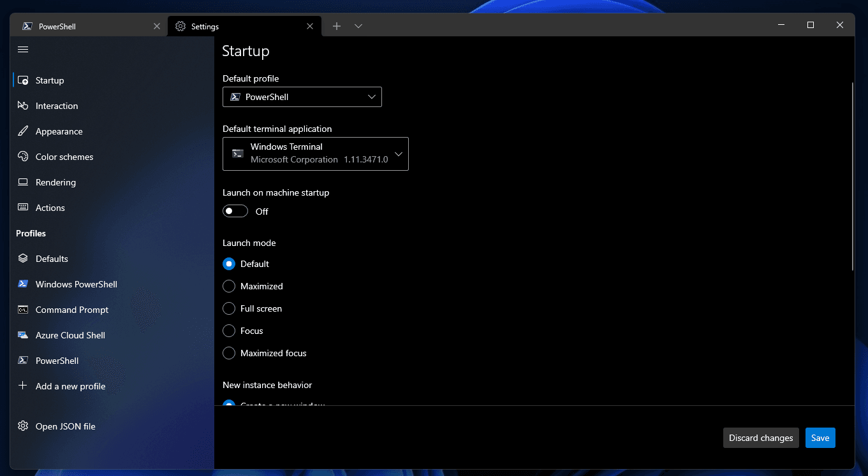
Task: Switch to the Settings tab
Action: (x=244, y=26)
